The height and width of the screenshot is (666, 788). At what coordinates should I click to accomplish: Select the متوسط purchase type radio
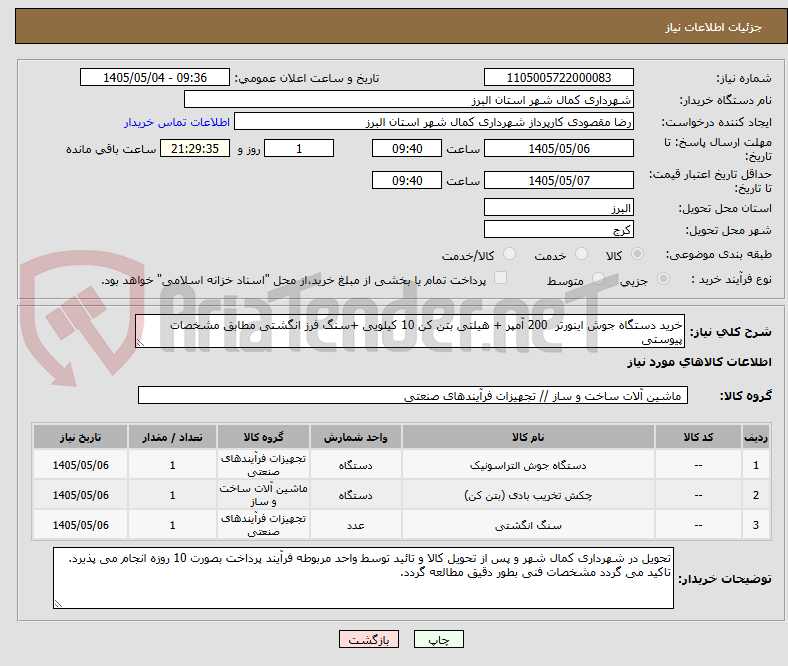pyautogui.click(x=598, y=278)
